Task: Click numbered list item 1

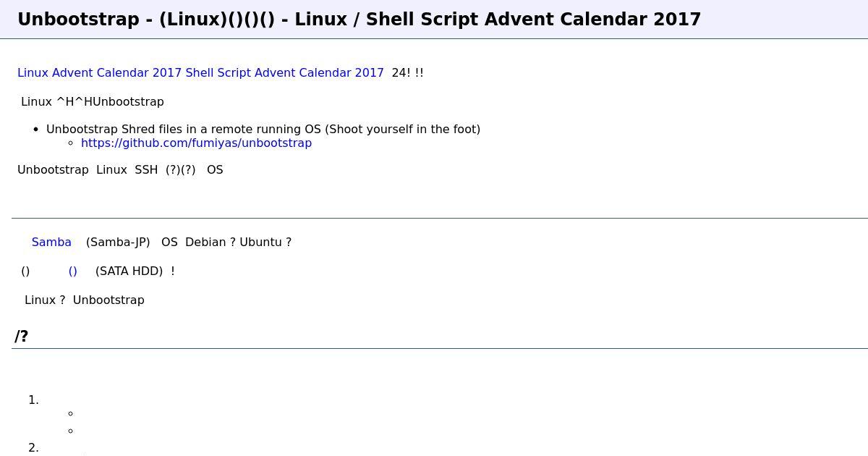Action: [x=33, y=400]
